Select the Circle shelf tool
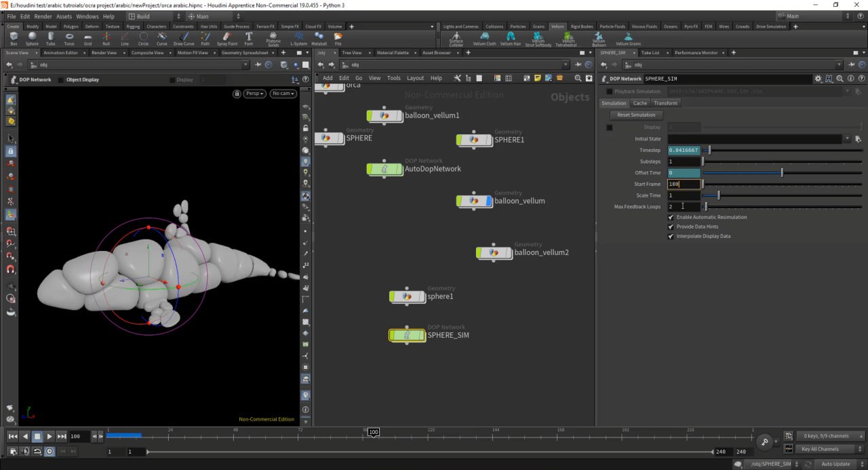This screenshot has width=868, height=470. [143, 38]
